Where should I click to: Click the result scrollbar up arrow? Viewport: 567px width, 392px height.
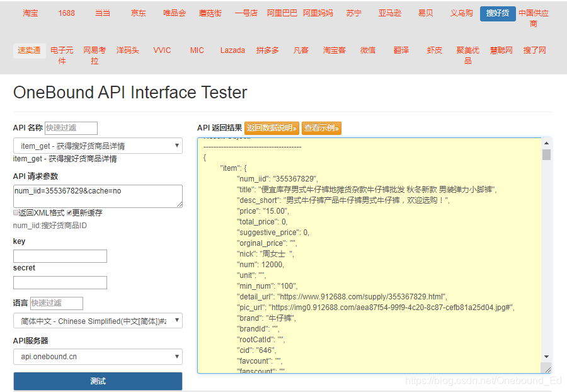[546, 143]
